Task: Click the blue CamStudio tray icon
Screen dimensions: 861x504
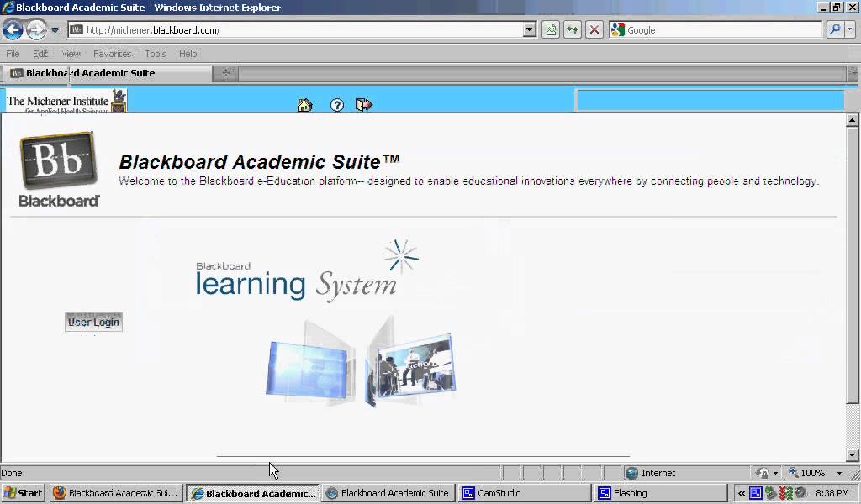Action: [x=756, y=493]
